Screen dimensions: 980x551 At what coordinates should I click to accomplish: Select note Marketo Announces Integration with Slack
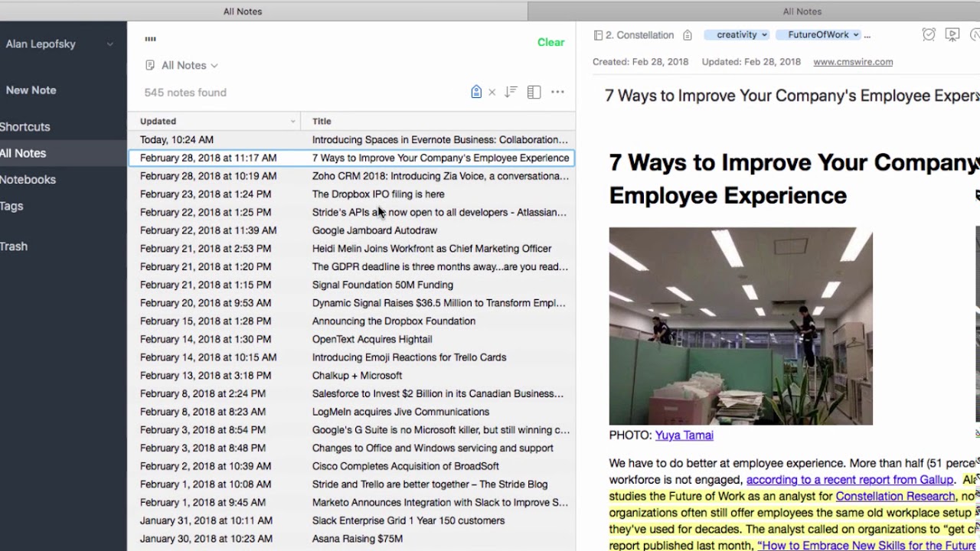click(x=351, y=502)
